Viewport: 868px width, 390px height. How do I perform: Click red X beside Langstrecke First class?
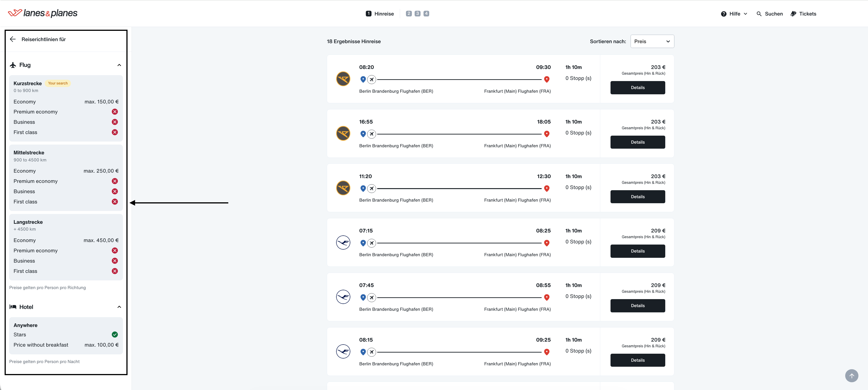click(x=115, y=271)
